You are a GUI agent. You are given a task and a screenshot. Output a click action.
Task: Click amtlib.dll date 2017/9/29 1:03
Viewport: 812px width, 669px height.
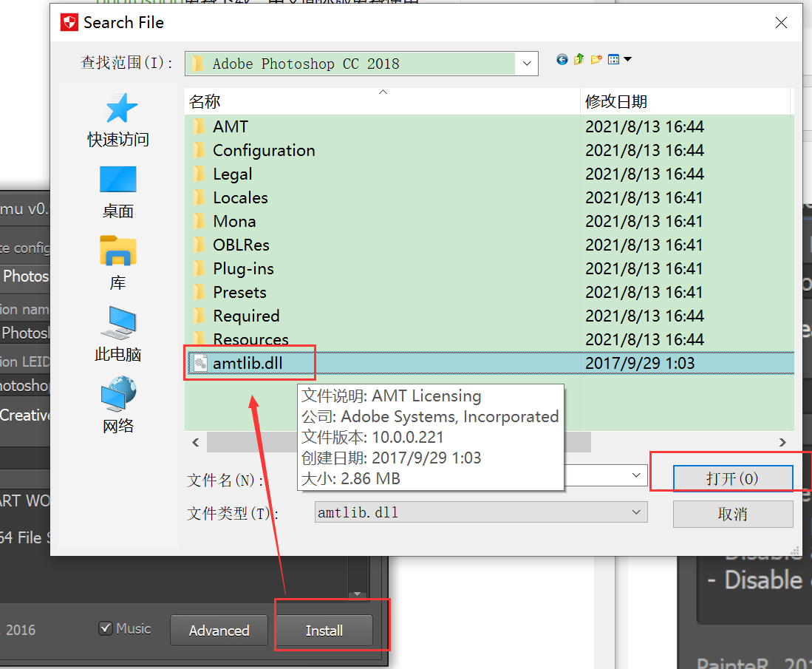[x=640, y=363]
